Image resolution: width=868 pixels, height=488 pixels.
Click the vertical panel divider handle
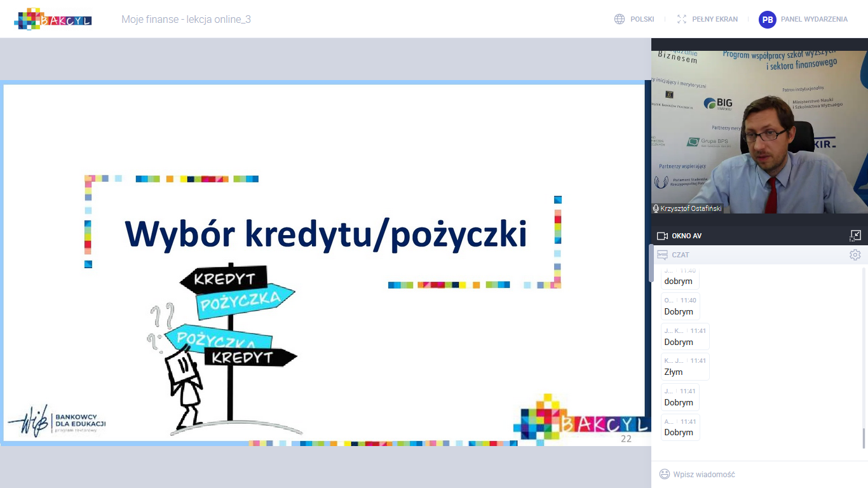point(651,264)
